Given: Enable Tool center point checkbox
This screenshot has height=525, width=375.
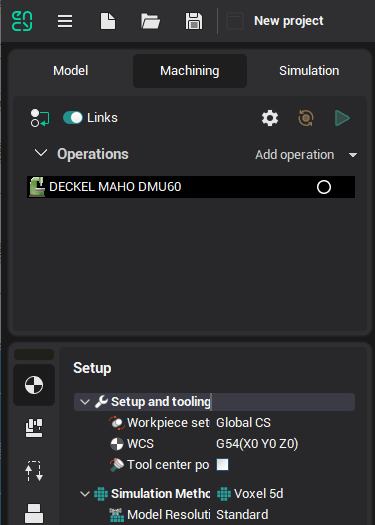Looking at the screenshot, I should (x=222, y=465).
